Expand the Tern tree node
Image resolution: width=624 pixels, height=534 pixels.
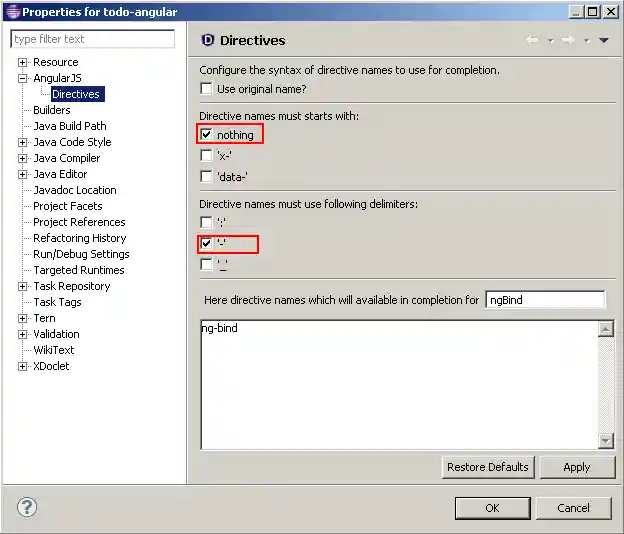pos(23,318)
